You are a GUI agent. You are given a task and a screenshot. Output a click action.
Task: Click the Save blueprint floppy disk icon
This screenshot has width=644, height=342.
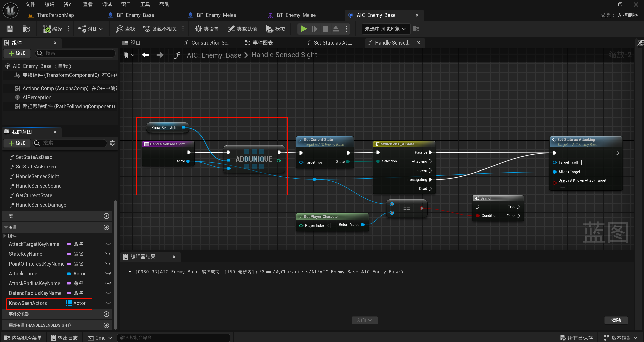[10, 29]
